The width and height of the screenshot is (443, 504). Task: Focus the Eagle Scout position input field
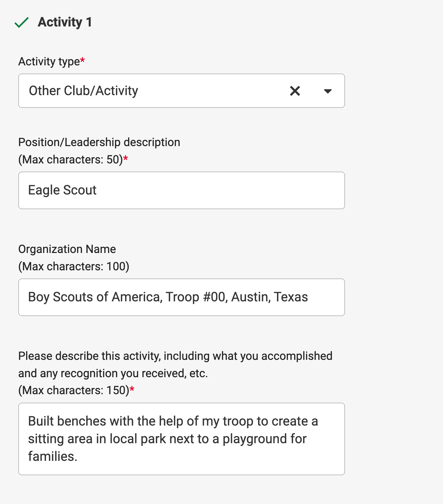click(181, 190)
